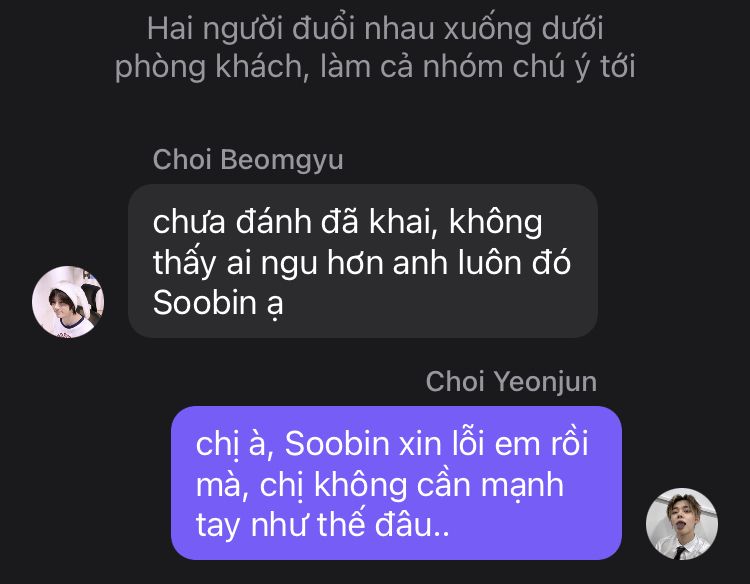Select the Choi Beomgyu sender name
Viewport: 750px width, 584px height.
point(248,159)
